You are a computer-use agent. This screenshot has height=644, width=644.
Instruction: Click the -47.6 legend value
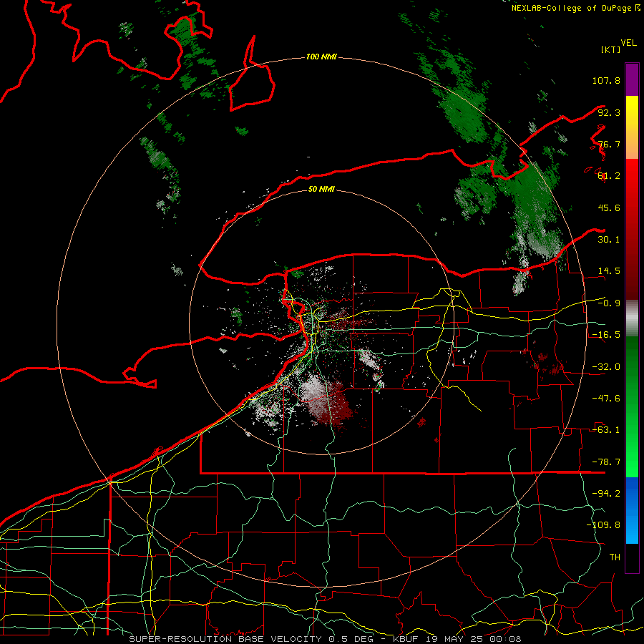(606, 399)
